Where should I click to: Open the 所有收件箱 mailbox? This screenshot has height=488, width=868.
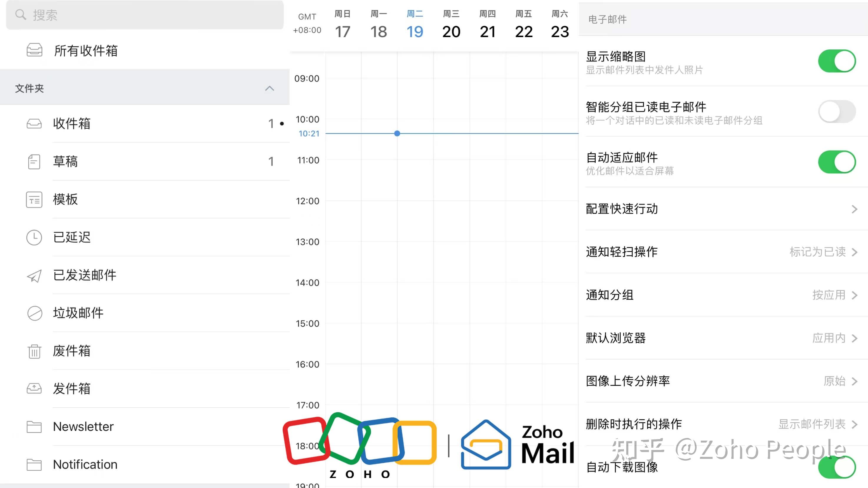pos(86,51)
